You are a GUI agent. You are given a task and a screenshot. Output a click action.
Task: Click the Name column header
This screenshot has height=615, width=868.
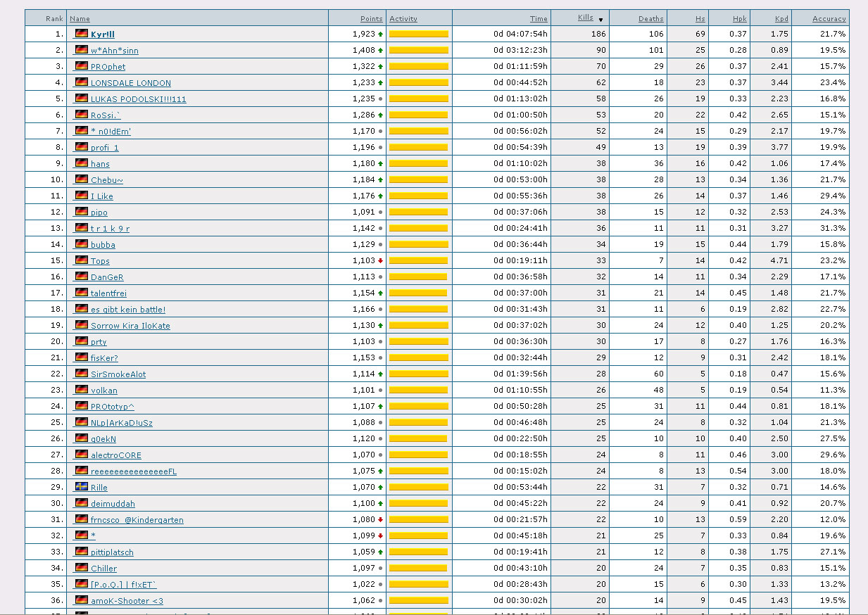[x=80, y=19]
